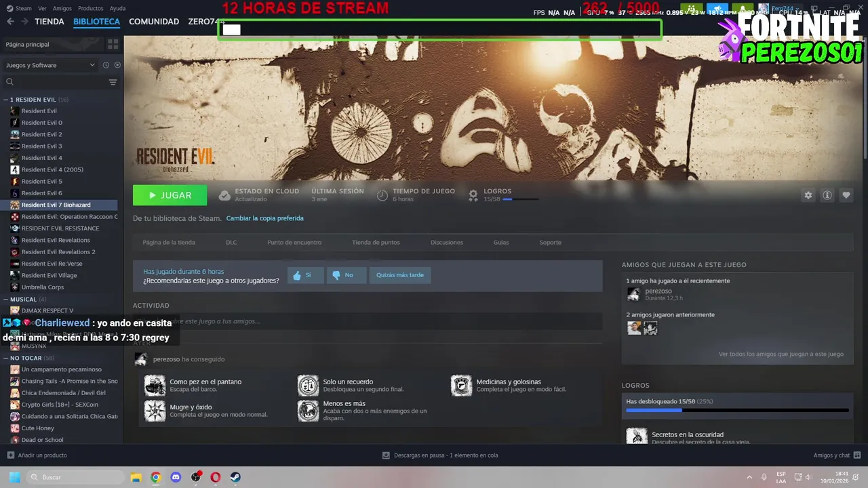Image resolution: width=868 pixels, height=488 pixels.
Task: Open the collections grid view icon
Action: (x=113, y=44)
